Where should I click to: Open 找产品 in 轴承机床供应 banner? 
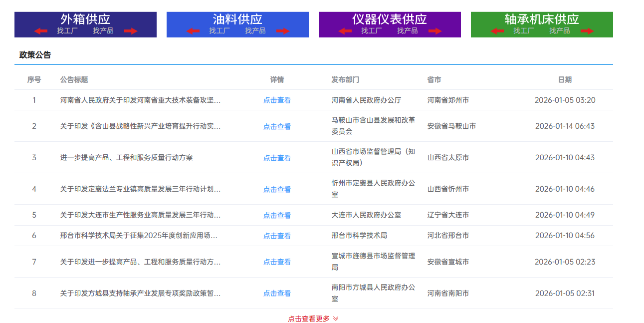pos(560,31)
